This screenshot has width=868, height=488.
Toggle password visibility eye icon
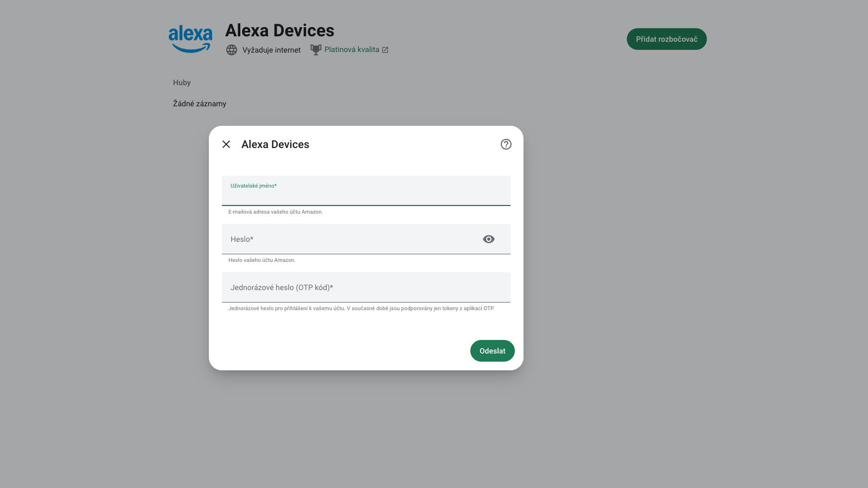tap(489, 239)
